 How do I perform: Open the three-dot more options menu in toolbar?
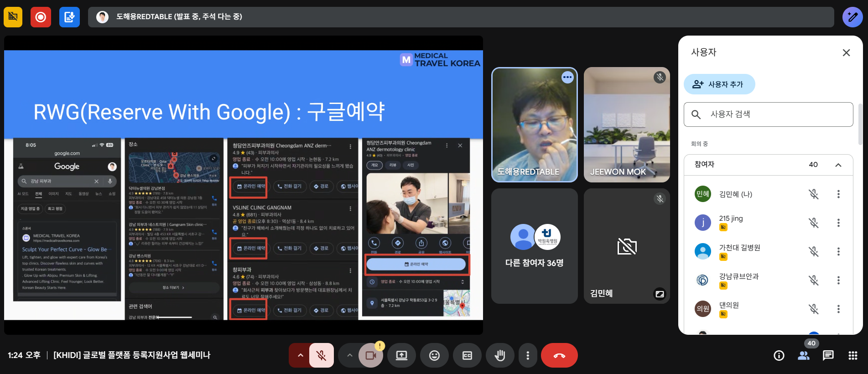point(528,355)
